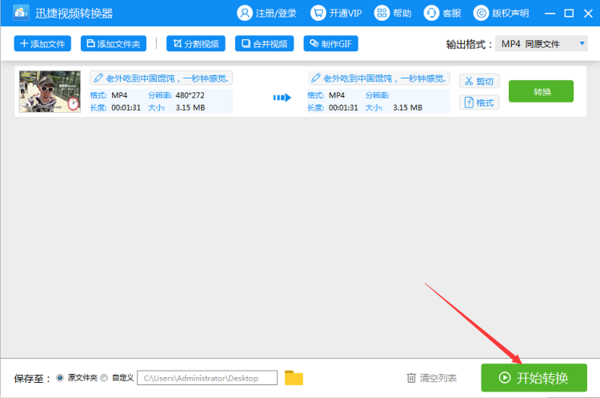The height and width of the screenshot is (398, 600).
Task: Click the 格式 format button
Action: 479,103
